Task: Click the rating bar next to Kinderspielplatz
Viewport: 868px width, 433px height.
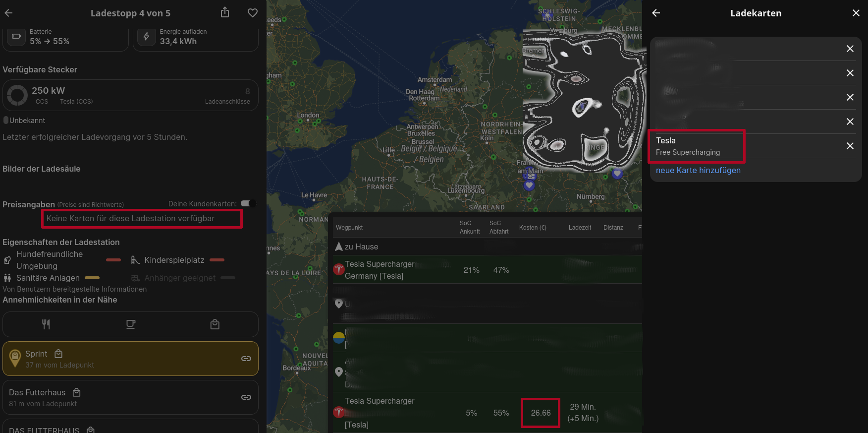Action: (x=217, y=260)
